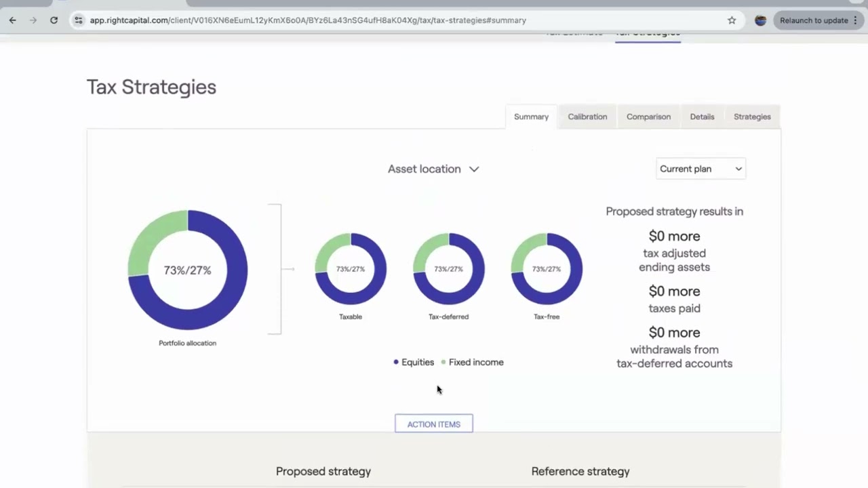
Task: Open the Comparison tab
Action: point(648,117)
